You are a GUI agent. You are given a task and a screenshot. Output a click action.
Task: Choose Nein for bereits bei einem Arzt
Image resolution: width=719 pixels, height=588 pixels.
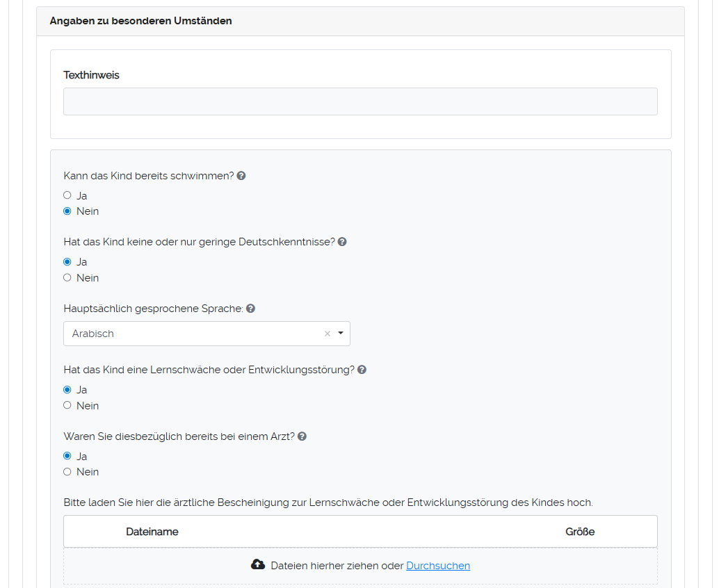click(67, 472)
